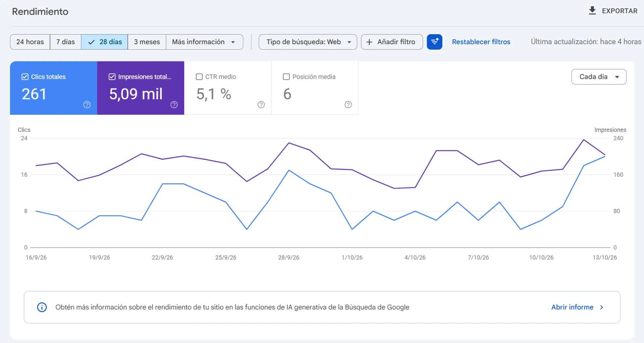644x343 pixels.
Task: Click help icon on Clics totales card
Action: [x=87, y=105]
